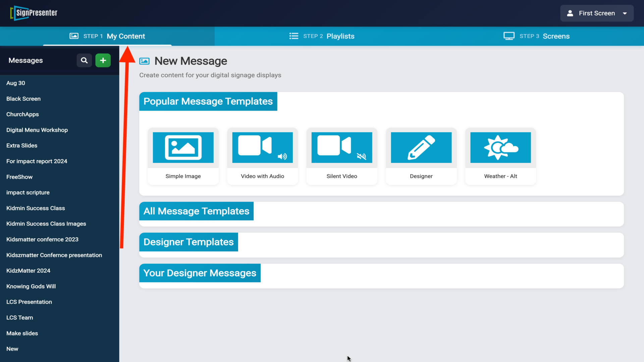Open the Digital Menu Workshop message
The height and width of the screenshot is (362, 644).
pos(37,130)
